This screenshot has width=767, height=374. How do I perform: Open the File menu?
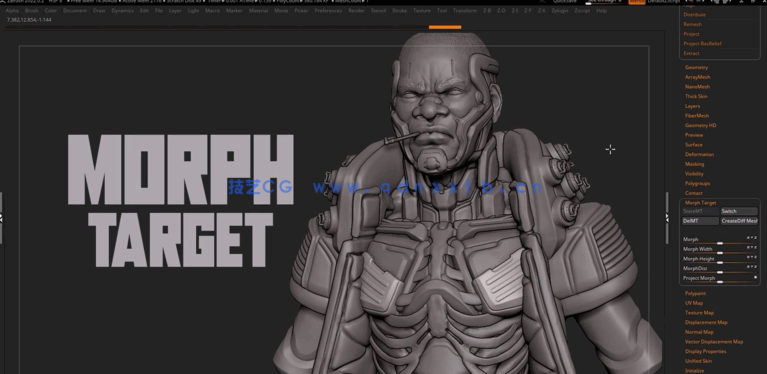tap(159, 10)
